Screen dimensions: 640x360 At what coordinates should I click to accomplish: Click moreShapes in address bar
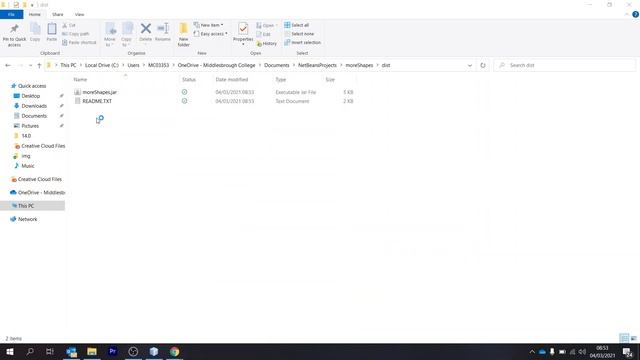tap(359, 65)
